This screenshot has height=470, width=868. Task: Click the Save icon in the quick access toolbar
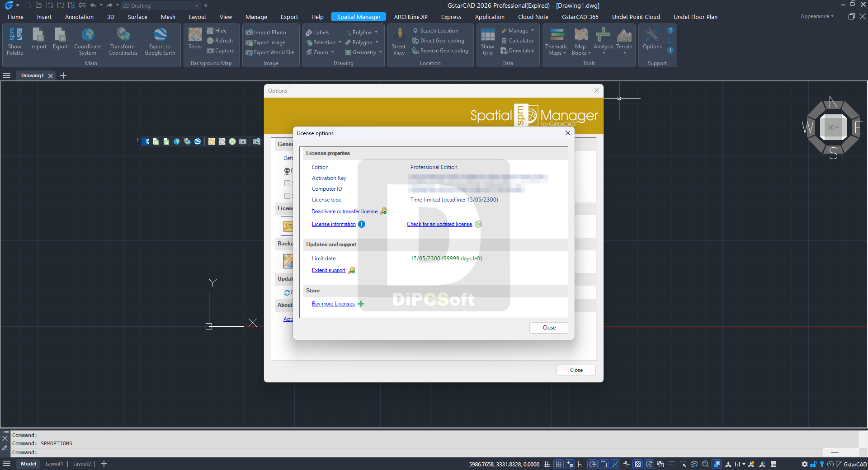coord(49,5)
